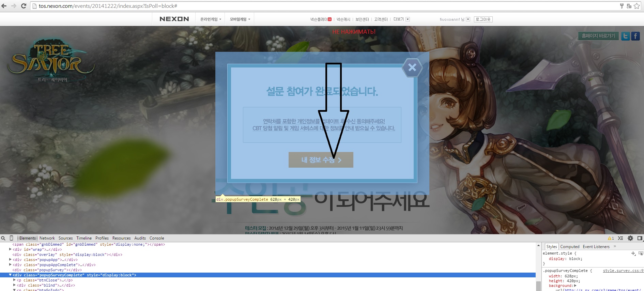Screen dimensions: 644x291
Task: Collapse the popupSurveyComplete div node
Action: 10,275
